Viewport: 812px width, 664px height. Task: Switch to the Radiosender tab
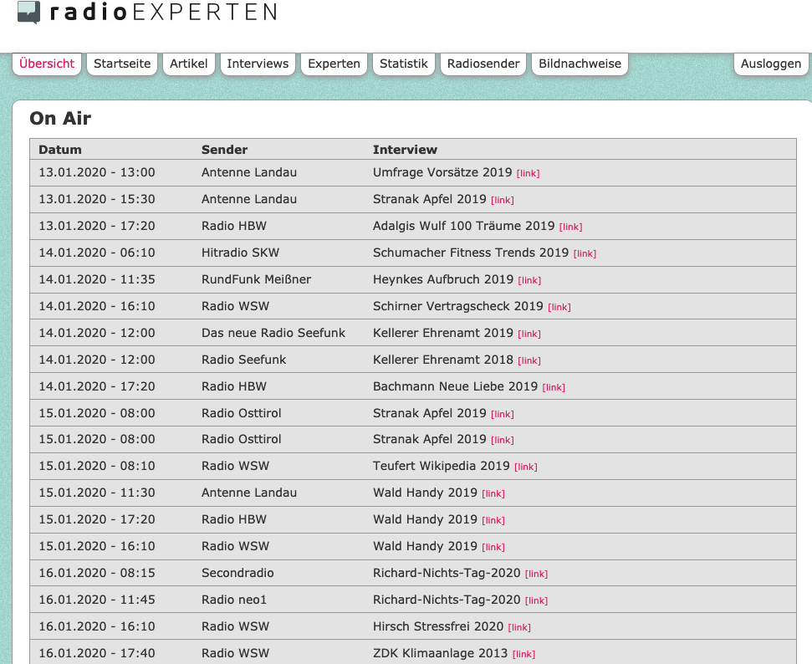(483, 64)
